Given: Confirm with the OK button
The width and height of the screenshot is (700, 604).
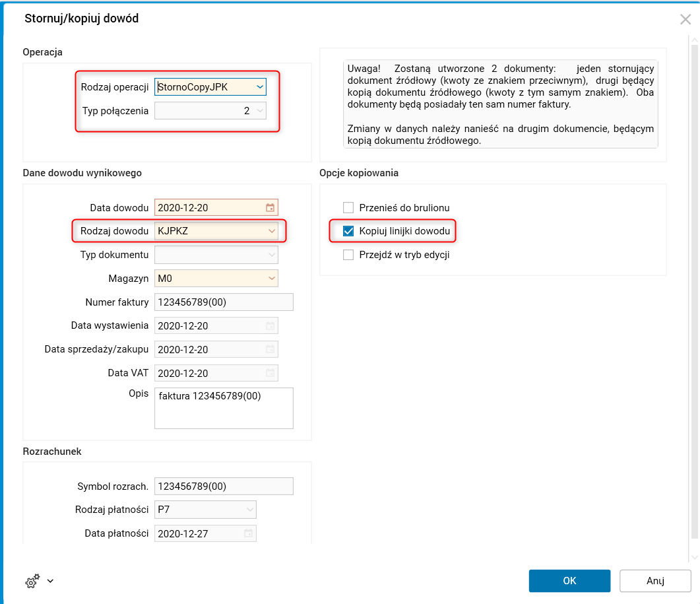Looking at the screenshot, I should click(569, 581).
